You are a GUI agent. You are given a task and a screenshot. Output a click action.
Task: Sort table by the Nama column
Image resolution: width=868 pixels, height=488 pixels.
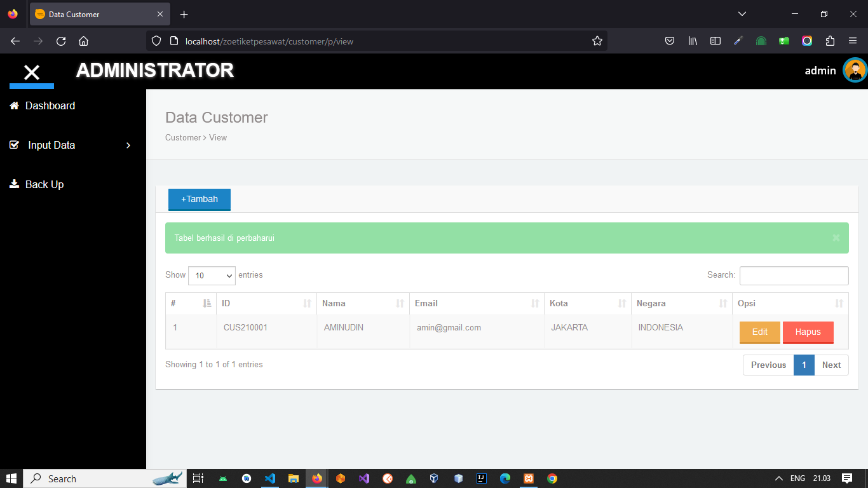click(x=363, y=304)
